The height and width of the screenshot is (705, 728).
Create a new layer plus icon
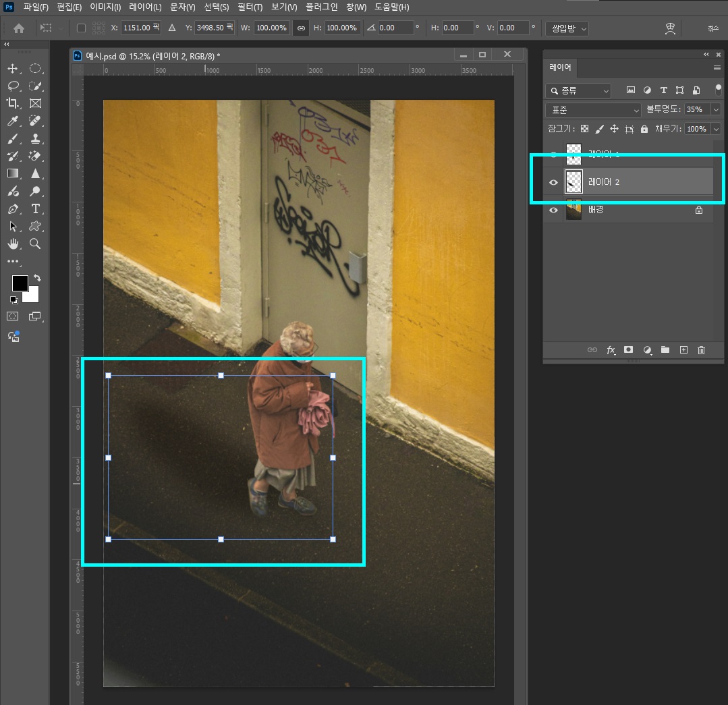[x=683, y=350]
